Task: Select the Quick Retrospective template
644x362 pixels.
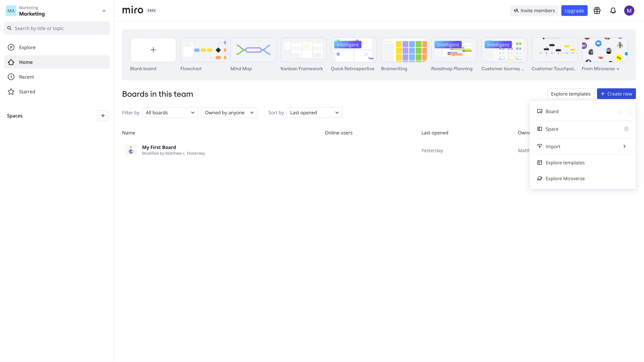Action: pos(354,50)
